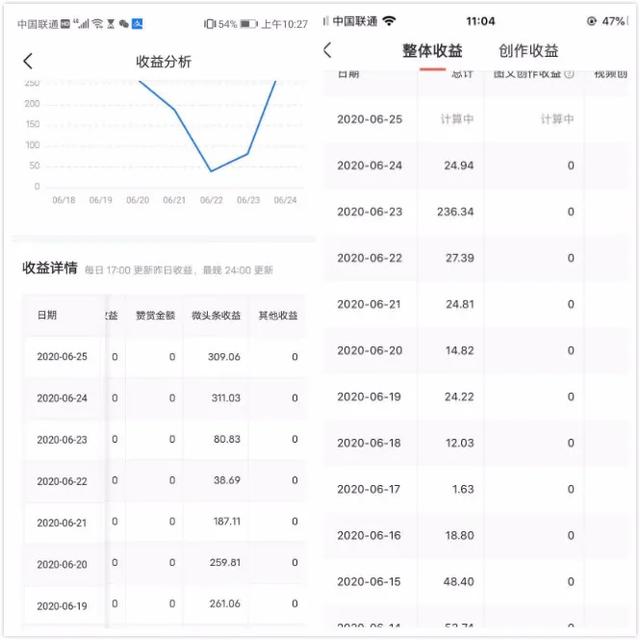
Task: Tap the left phone battery icon
Action: [x=248, y=23]
